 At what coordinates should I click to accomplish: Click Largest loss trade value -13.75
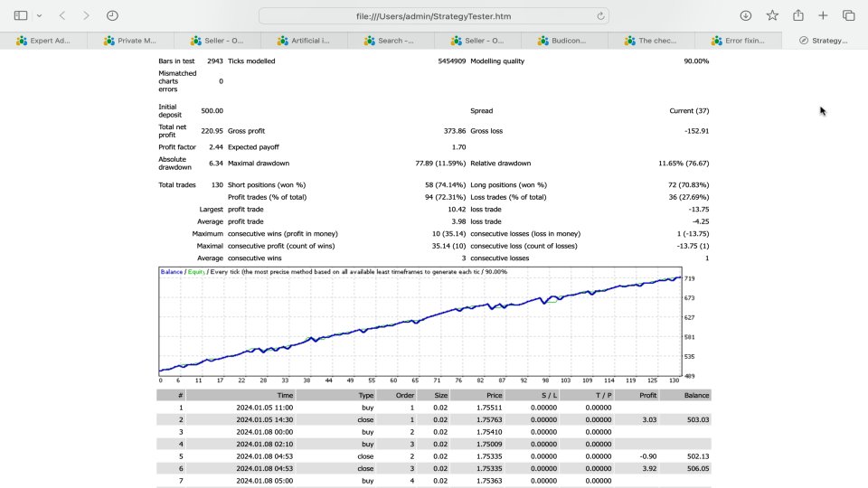point(699,209)
